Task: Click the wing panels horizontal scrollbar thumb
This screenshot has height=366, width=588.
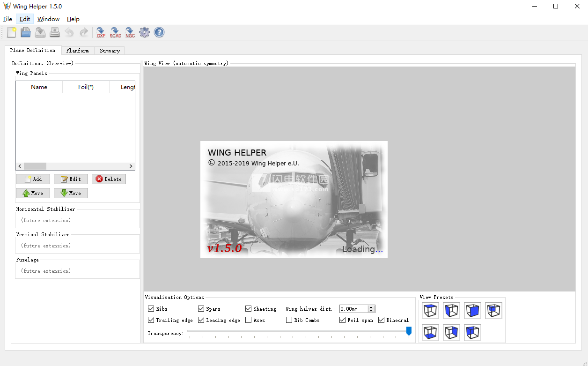Action: point(35,166)
